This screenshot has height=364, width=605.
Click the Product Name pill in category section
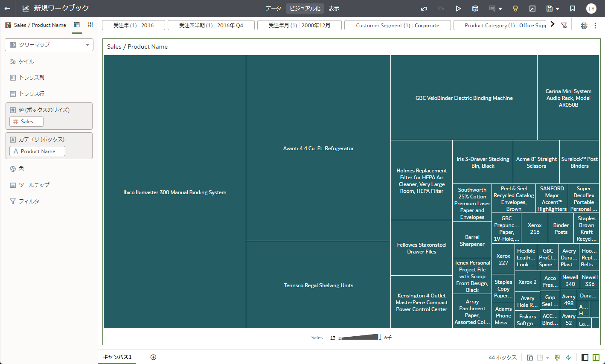pyautogui.click(x=37, y=151)
